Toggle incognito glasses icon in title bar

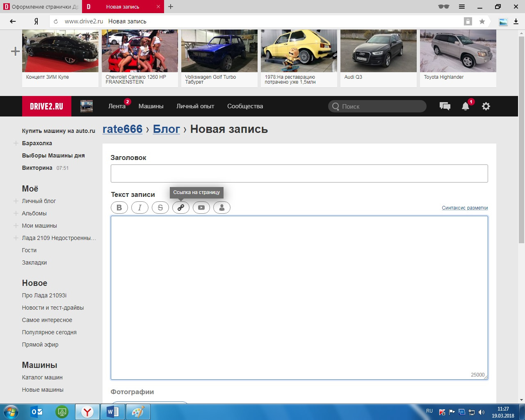[444, 7]
